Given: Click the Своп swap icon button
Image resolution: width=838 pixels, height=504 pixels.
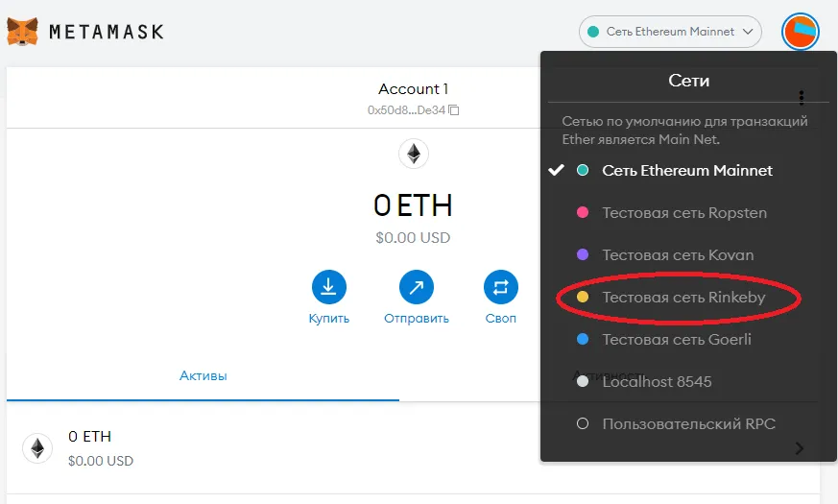Looking at the screenshot, I should pos(501,287).
